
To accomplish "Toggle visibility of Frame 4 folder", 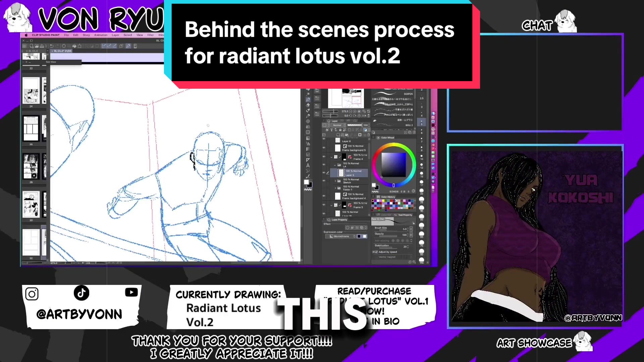I will (324, 157).
